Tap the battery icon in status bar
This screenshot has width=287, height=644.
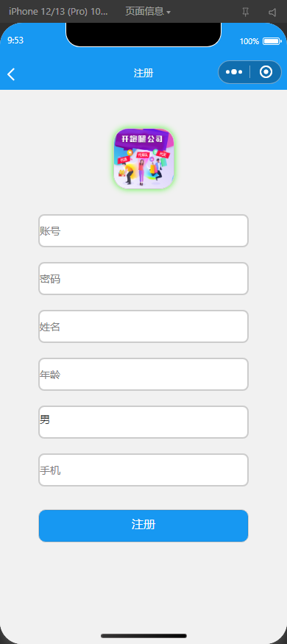(x=272, y=41)
